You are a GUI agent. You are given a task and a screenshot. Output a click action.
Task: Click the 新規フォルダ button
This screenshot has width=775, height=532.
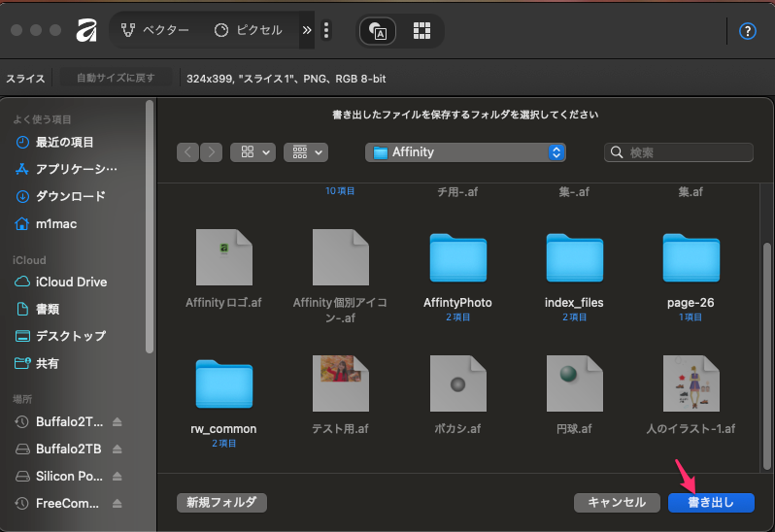coord(221,502)
